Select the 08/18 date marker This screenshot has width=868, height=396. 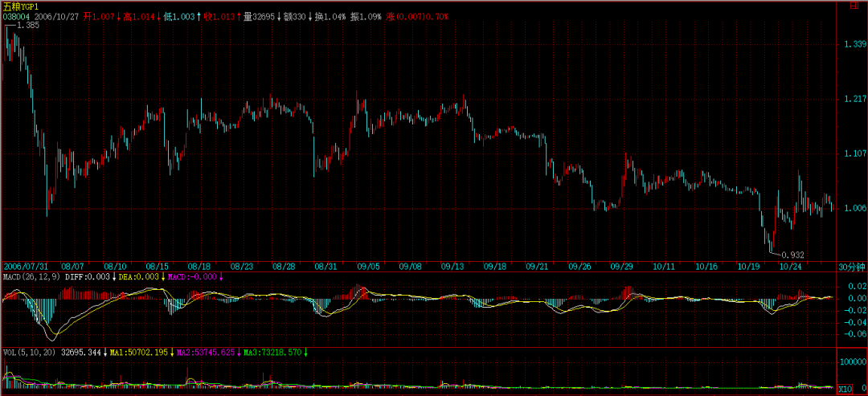point(199,266)
